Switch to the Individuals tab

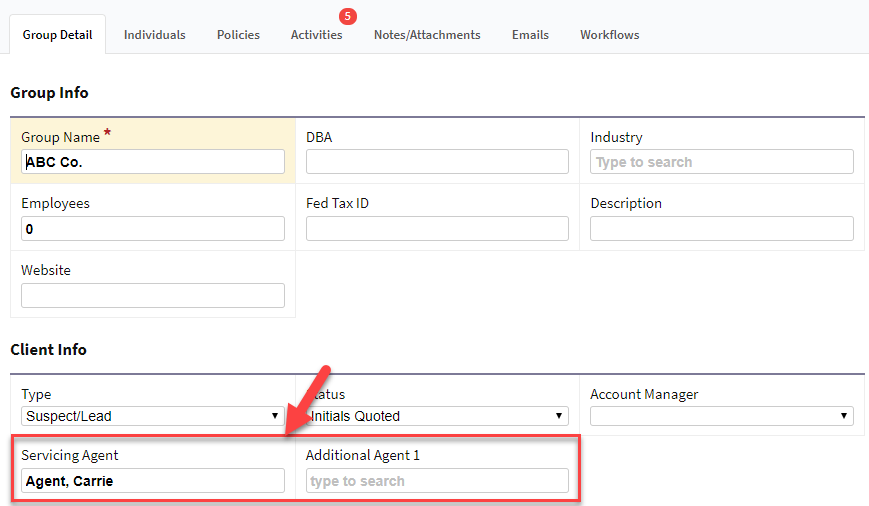155,34
